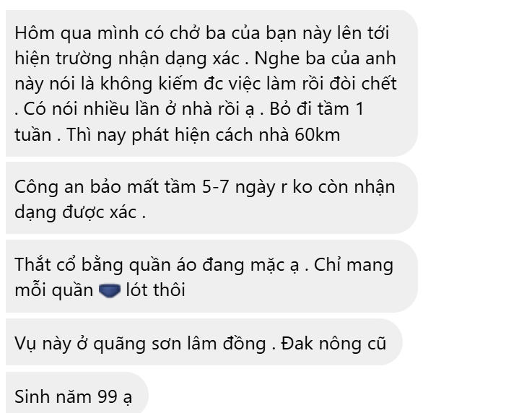Select the message starting with "Hôm qua mình"
Screen dimensions: 532x413
[x=212, y=83]
